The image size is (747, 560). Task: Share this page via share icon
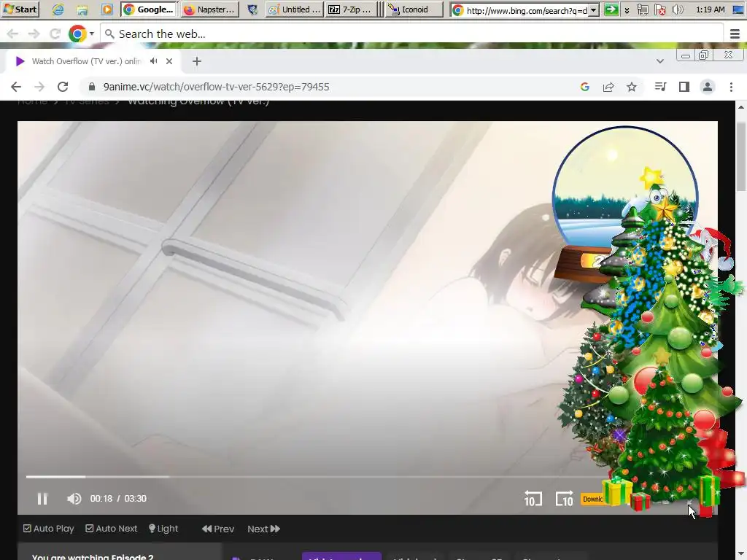[x=608, y=87]
